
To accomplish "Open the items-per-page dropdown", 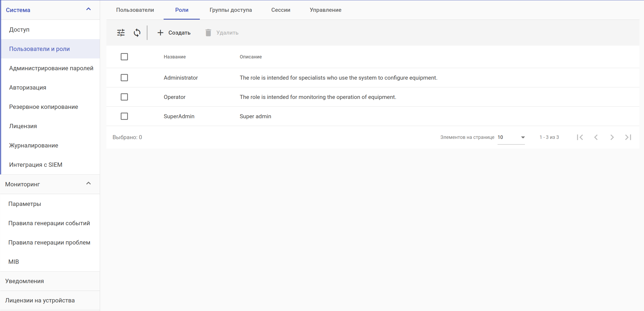I will pyautogui.click(x=511, y=137).
